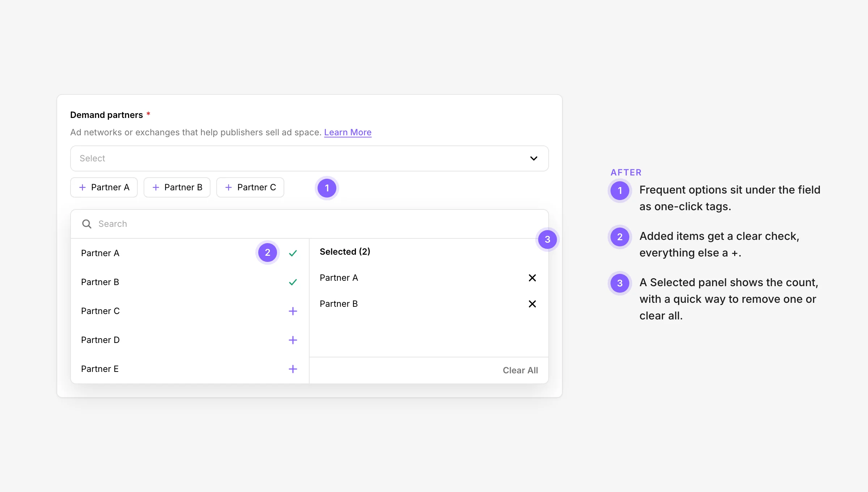The width and height of the screenshot is (868, 492).
Task: Add the Partner C quick tag
Action: coord(250,187)
